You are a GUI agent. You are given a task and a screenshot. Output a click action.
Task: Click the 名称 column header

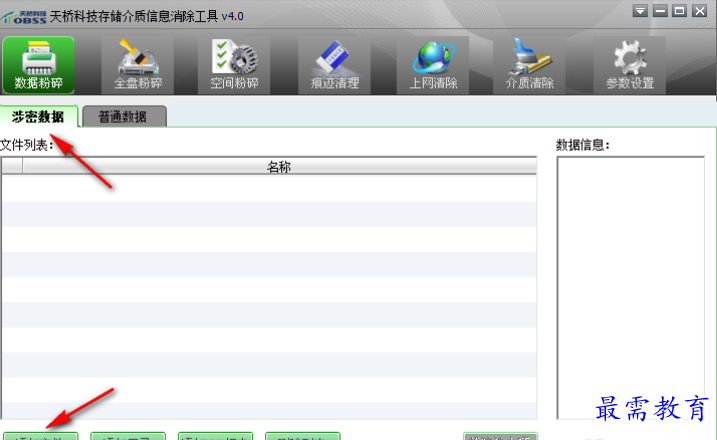point(278,167)
